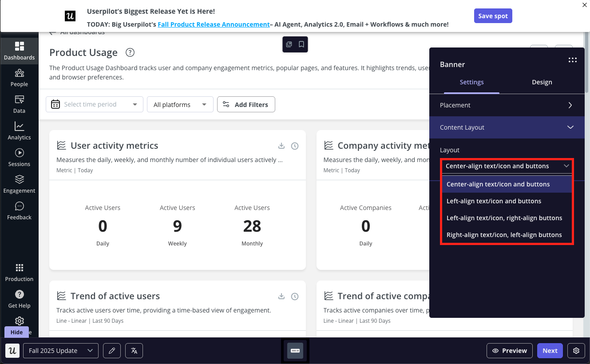
Task: Toggle the Layout dropdown field
Action: point(507,166)
